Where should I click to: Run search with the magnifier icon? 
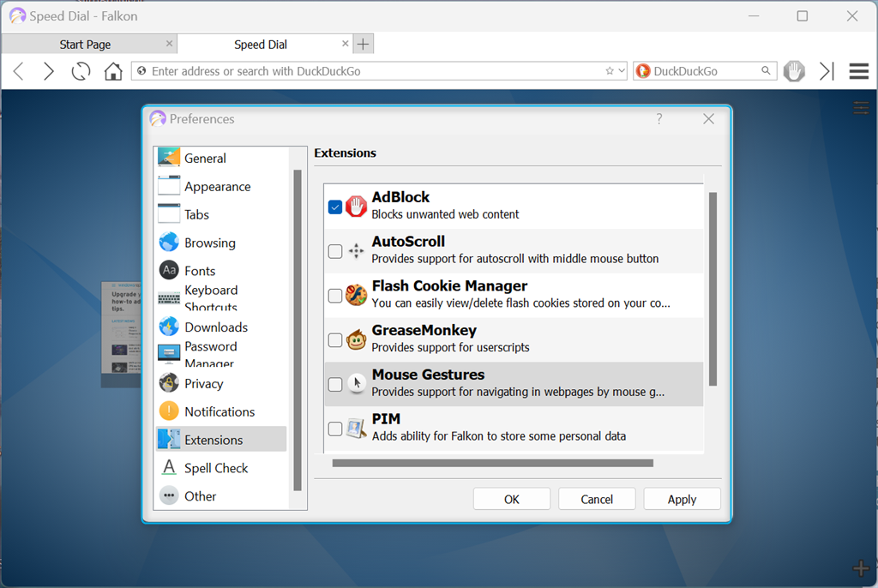coord(766,70)
